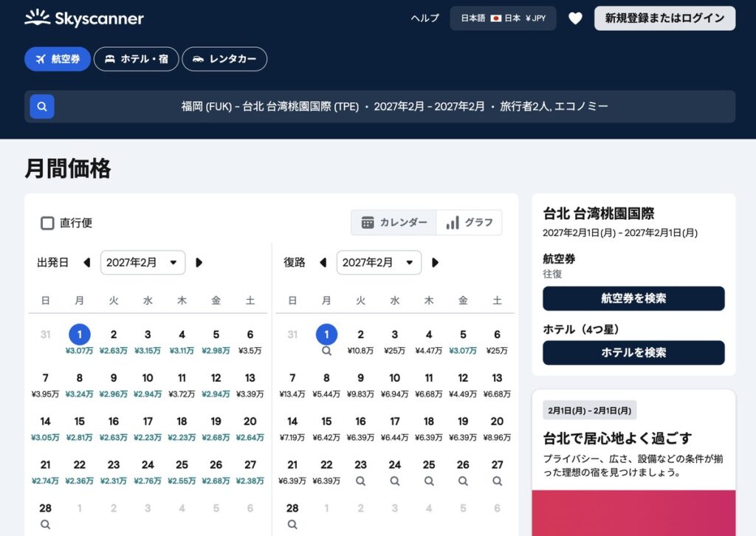Select departure date 1 priced ¥3.07万
This screenshot has width=756, height=536.
(x=80, y=340)
